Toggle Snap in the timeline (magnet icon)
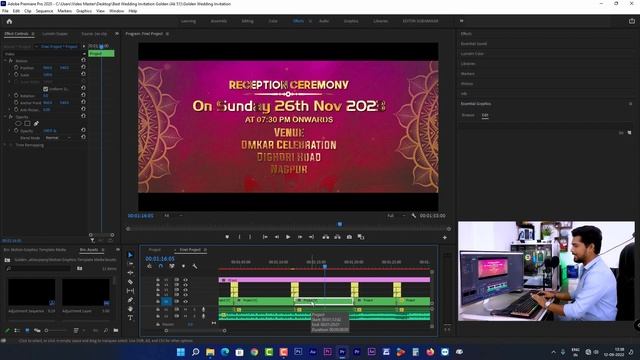This screenshot has width=640, height=360. pos(161,266)
